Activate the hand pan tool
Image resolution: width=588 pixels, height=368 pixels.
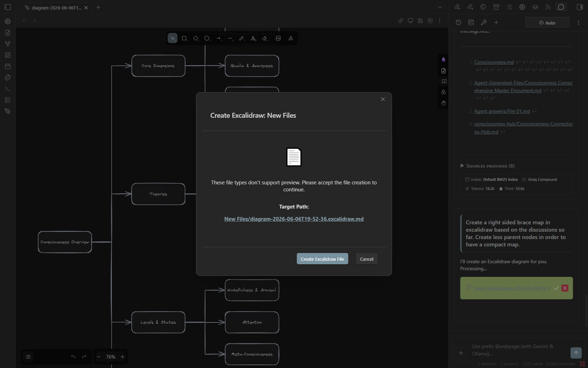[x=443, y=103]
